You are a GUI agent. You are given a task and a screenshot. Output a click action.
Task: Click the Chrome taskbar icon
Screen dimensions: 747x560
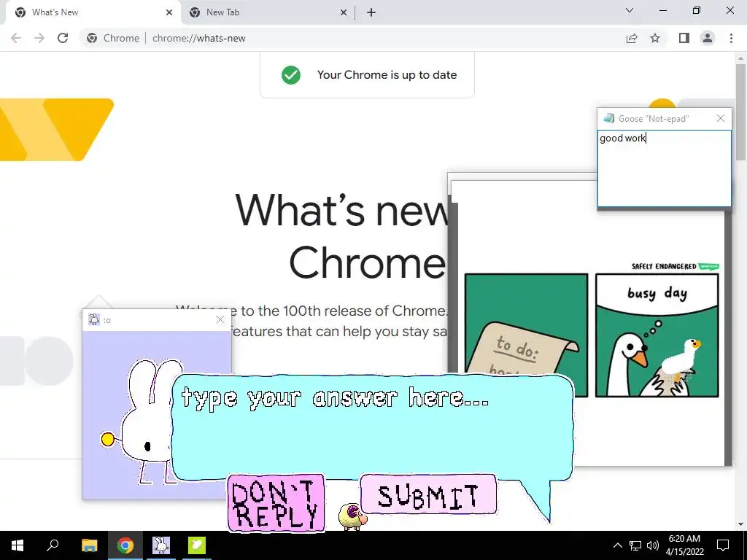(x=125, y=545)
